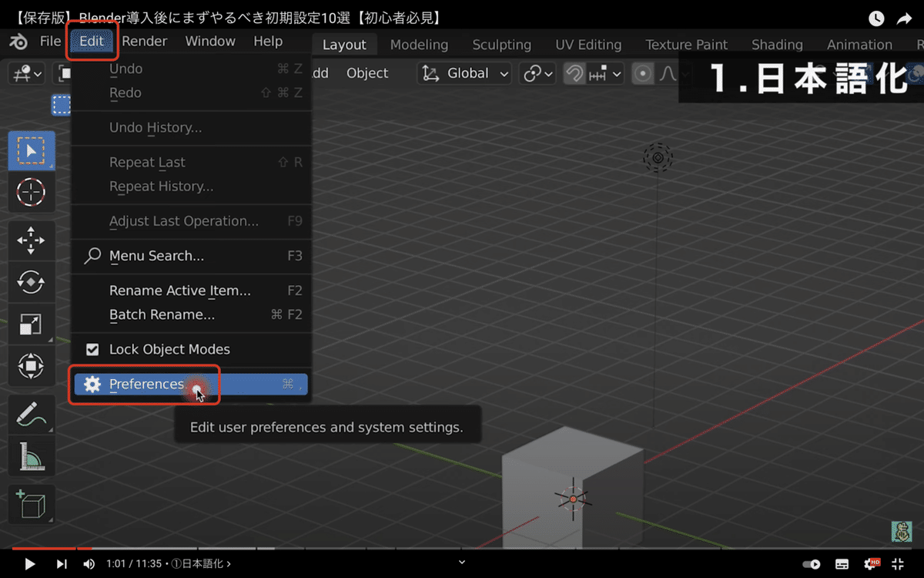Open the Help menu

[x=268, y=42]
